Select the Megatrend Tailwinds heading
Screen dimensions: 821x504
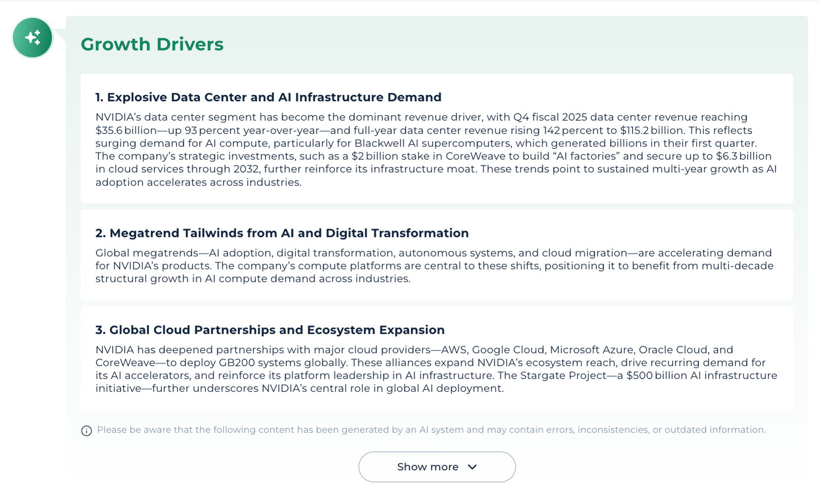[x=282, y=233]
